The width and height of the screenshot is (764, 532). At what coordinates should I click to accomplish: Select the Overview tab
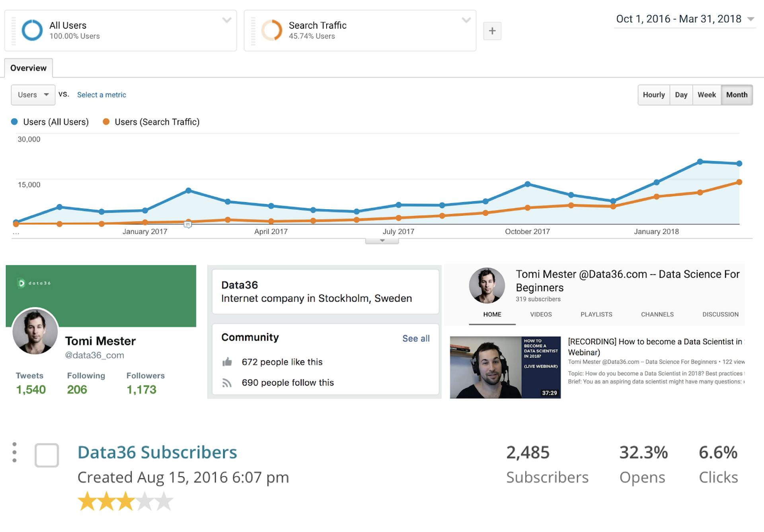click(28, 68)
